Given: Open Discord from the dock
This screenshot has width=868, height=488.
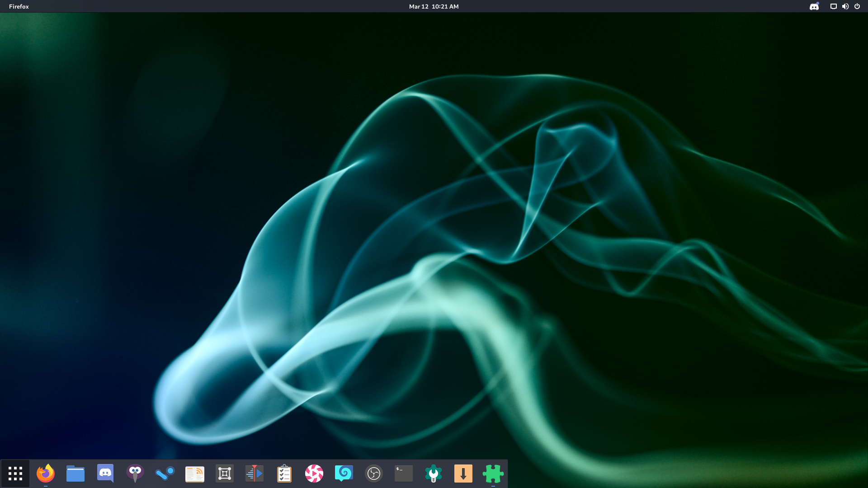Looking at the screenshot, I should [x=105, y=474].
